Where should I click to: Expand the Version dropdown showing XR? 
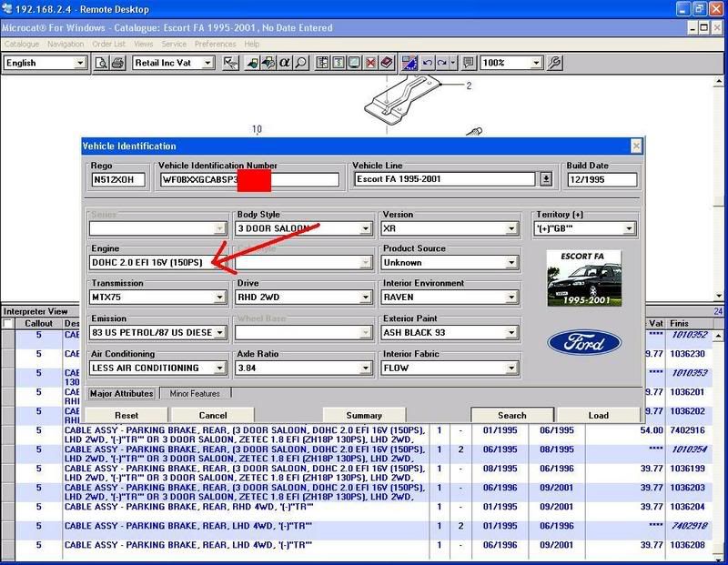[511, 228]
